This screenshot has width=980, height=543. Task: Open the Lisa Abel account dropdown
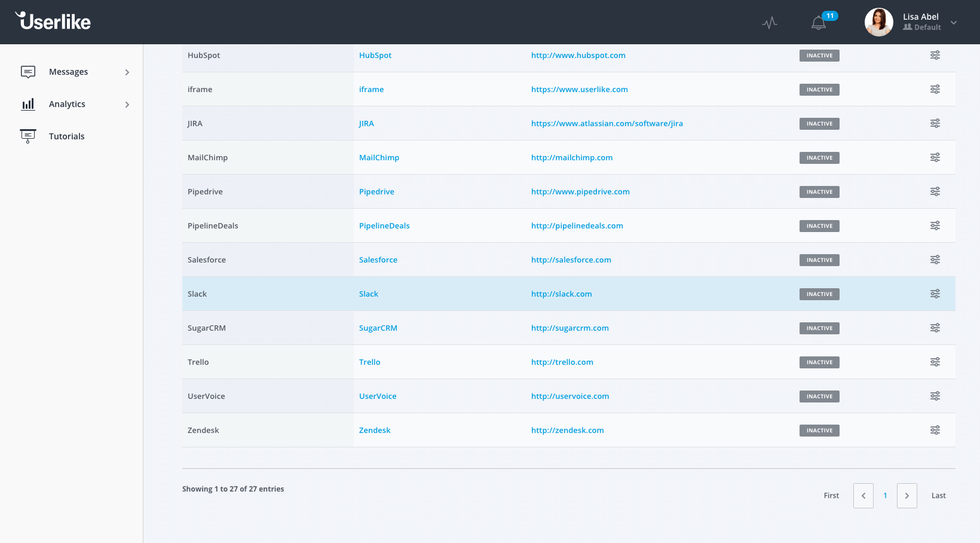954,22
